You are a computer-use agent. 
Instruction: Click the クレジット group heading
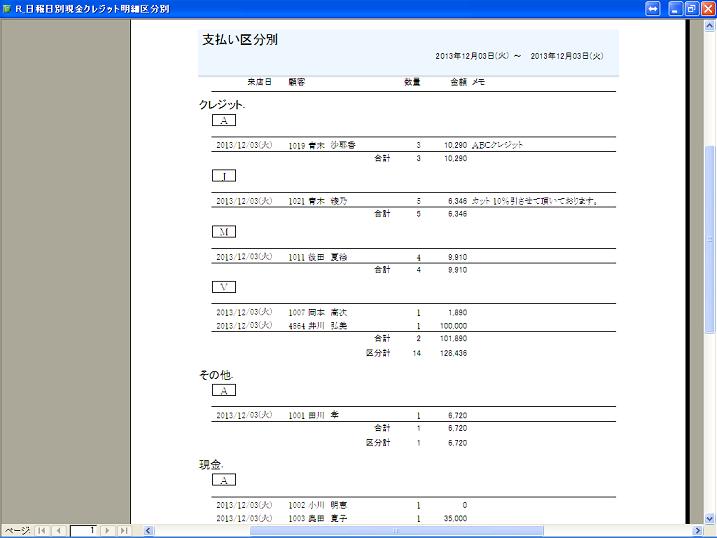(x=222, y=105)
